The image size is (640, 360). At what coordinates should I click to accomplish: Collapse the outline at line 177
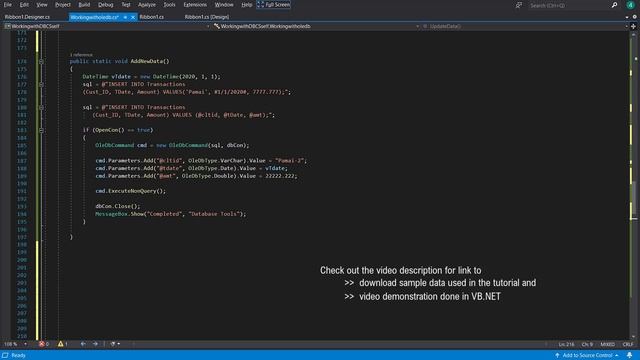click(41, 84)
